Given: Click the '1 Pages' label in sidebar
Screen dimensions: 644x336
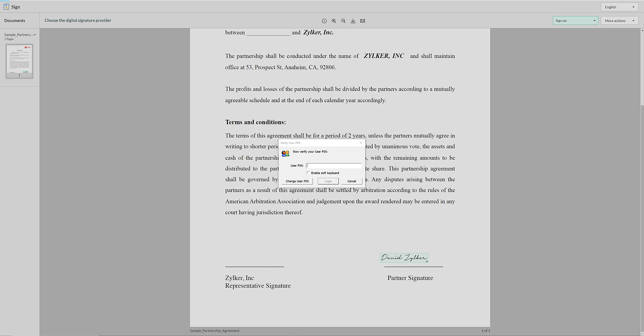Looking at the screenshot, I should point(9,39).
